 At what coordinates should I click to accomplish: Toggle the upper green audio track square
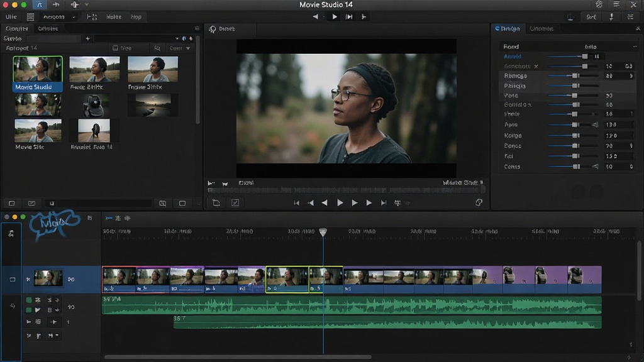(29, 300)
